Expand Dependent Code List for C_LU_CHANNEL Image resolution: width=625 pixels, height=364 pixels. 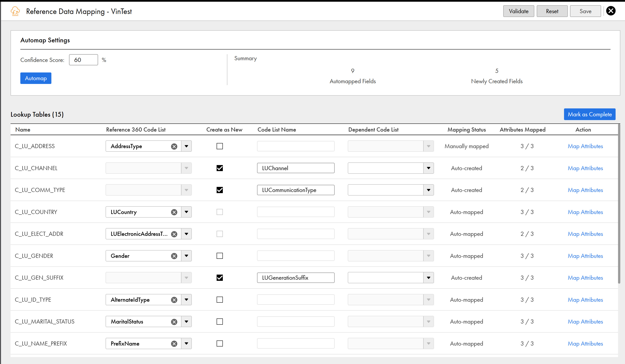tap(428, 168)
